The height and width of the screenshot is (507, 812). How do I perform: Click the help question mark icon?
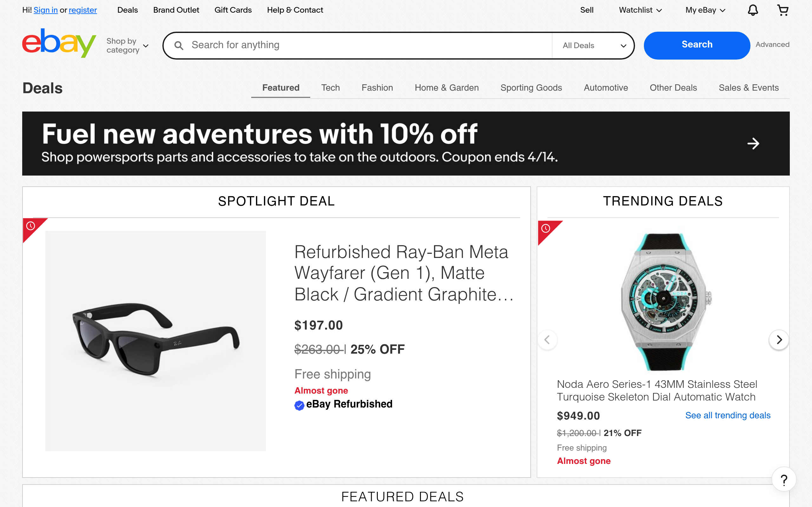click(784, 479)
